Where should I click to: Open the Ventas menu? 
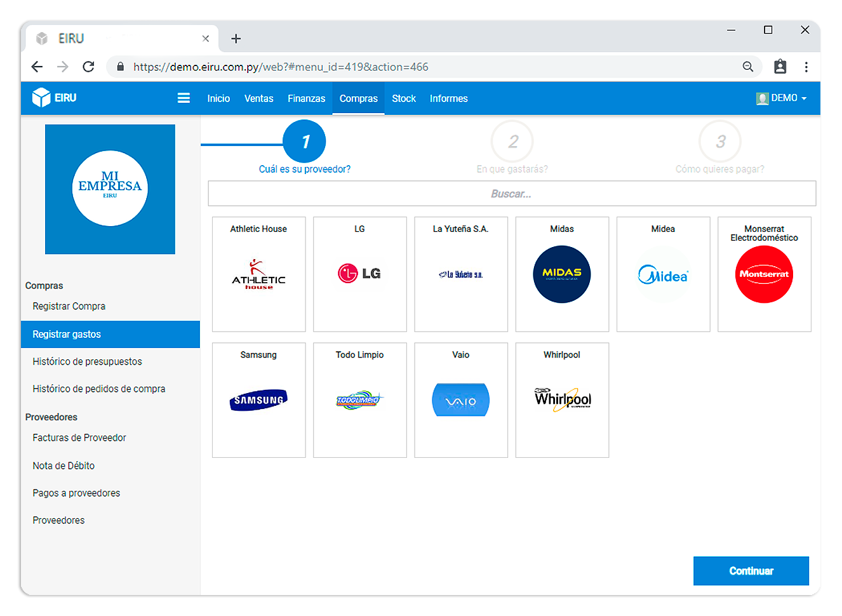(x=259, y=98)
